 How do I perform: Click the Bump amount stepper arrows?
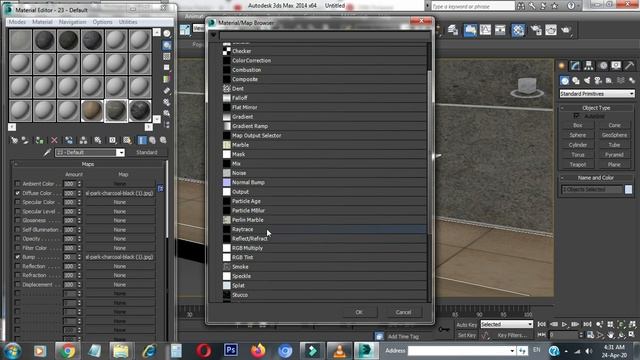[80, 257]
